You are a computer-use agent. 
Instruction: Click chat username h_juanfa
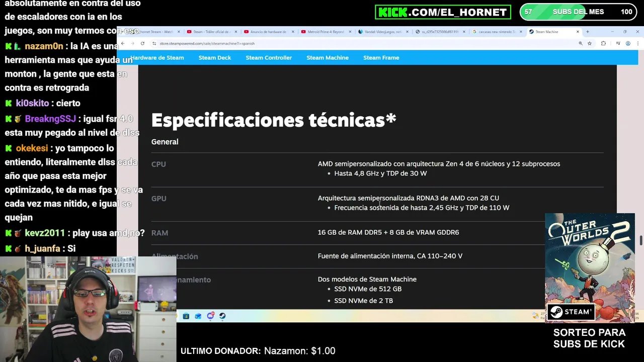point(42,249)
